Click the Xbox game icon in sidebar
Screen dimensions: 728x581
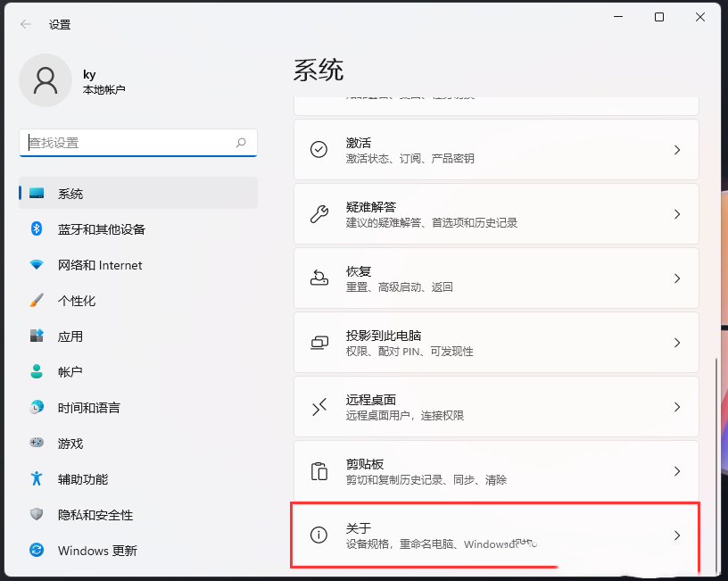(37, 444)
